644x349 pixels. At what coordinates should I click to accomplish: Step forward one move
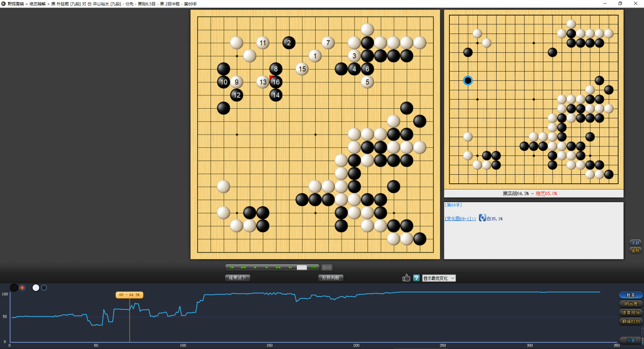[x=266, y=267]
